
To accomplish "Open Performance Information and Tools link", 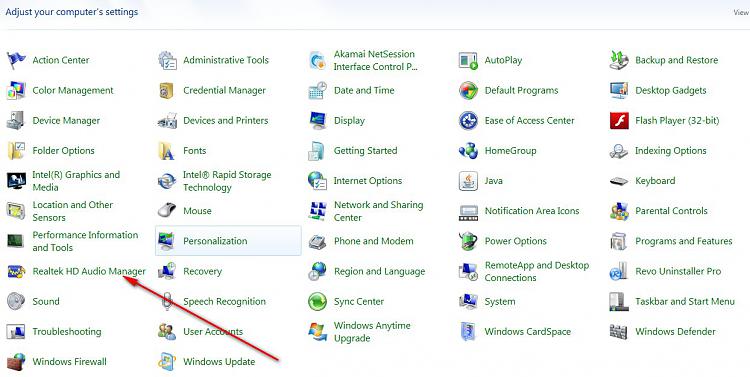I will pos(85,241).
